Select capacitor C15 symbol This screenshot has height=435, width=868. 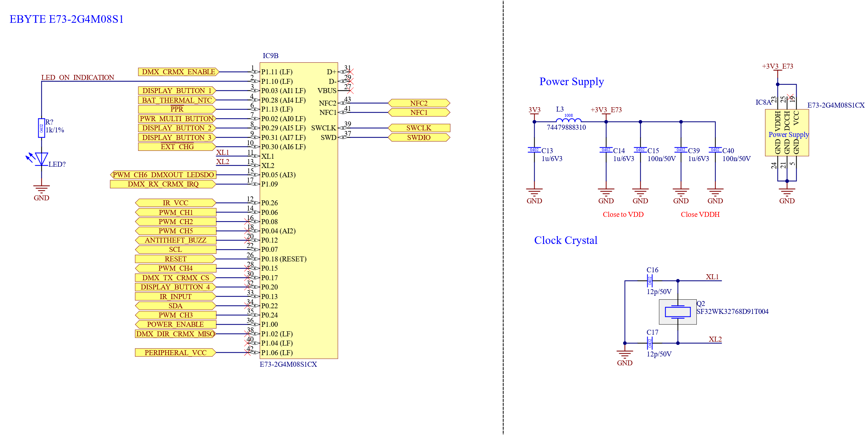pyautogui.click(x=640, y=150)
